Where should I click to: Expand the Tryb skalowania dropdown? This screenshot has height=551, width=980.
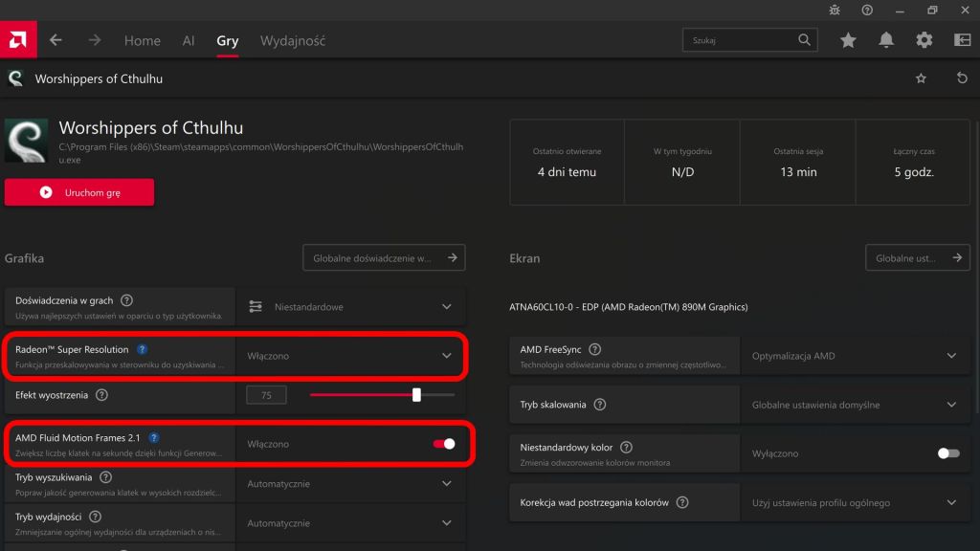(950, 405)
